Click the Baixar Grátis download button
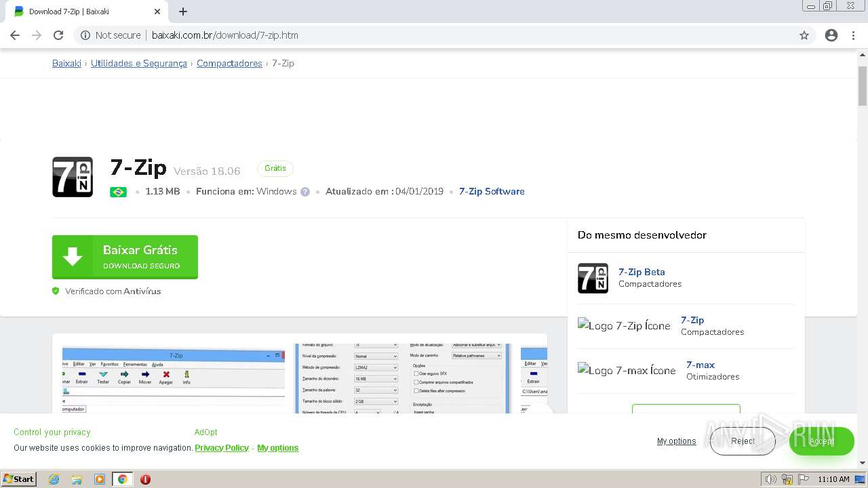The image size is (868, 488). click(x=125, y=257)
